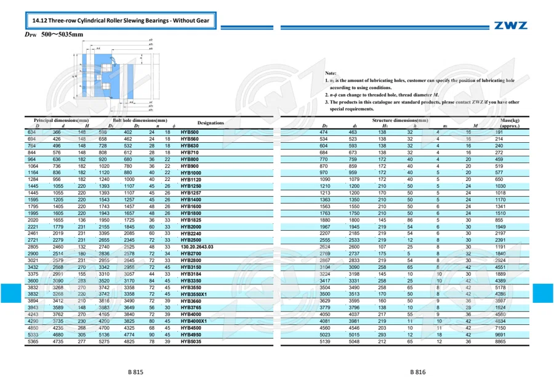Select designation HYB5035
Viewport: 554px width, 392px height.
[x=191, y=342]
